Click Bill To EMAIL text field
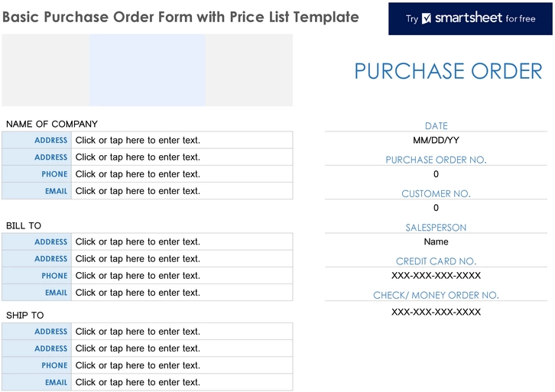Image resolution: width=555 pixels, height=392 pixels. coord(181,293)
